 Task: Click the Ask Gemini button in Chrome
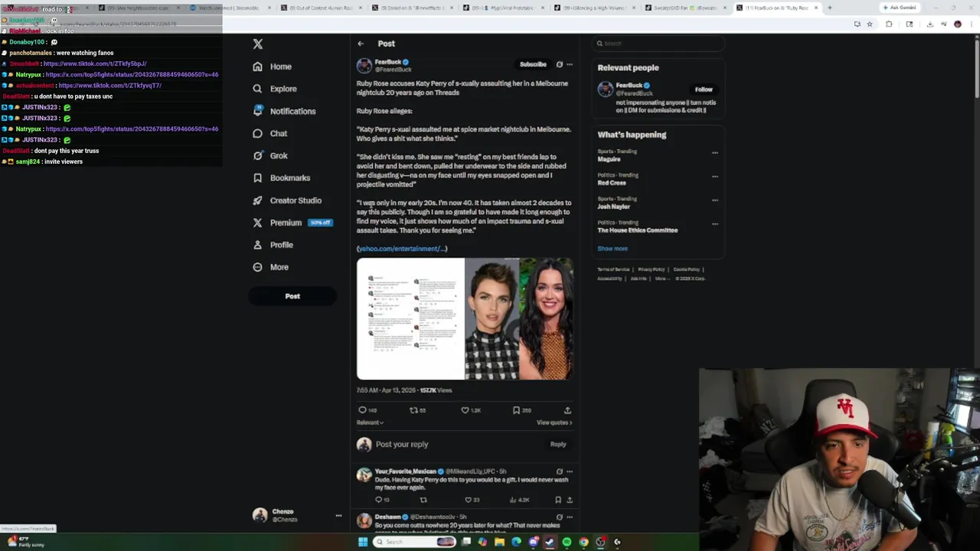899,8
